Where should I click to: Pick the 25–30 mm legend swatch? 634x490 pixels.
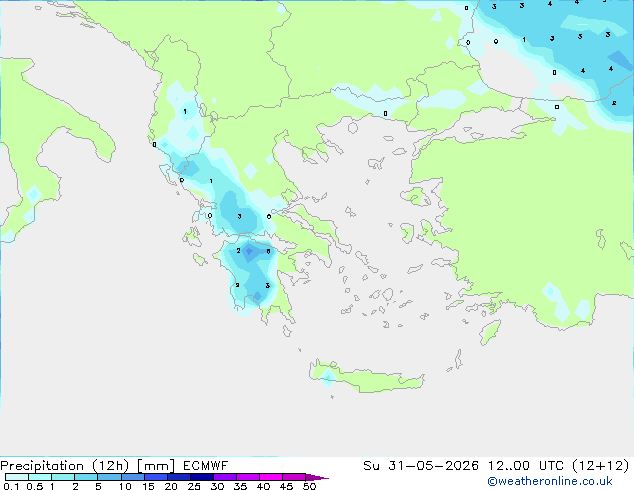pos(202,477)
